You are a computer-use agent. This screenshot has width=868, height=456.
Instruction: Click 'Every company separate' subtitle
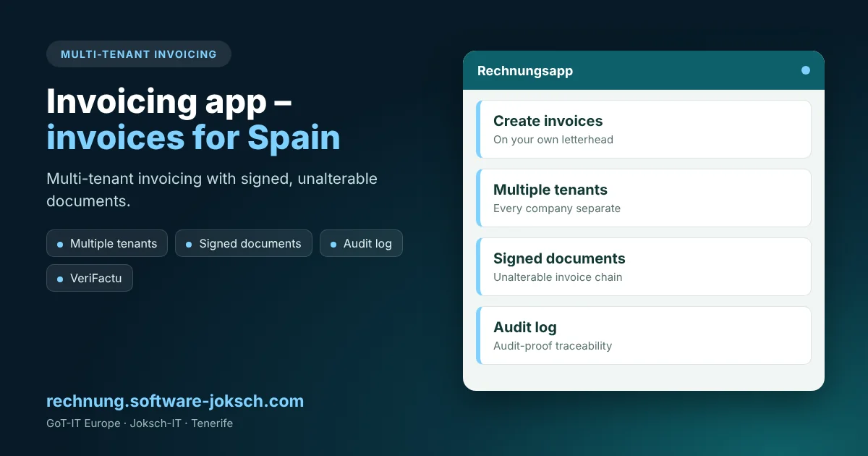click(x=557, y=208)
